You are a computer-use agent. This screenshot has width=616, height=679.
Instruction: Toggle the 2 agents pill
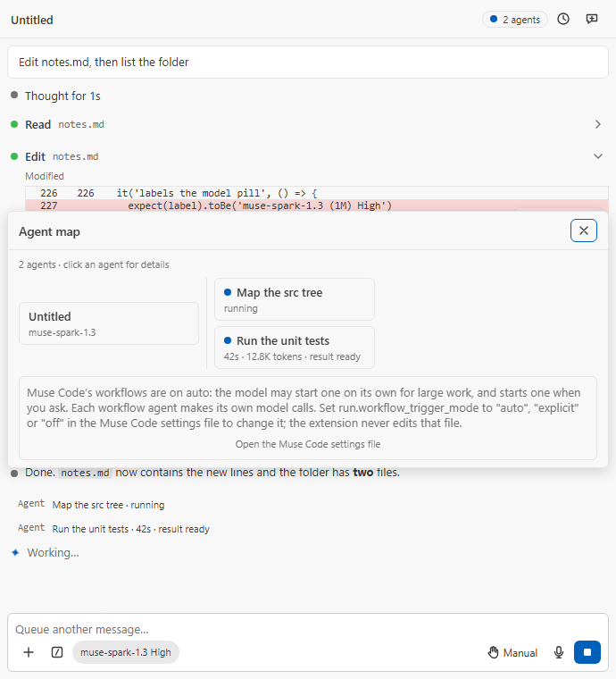515,20
